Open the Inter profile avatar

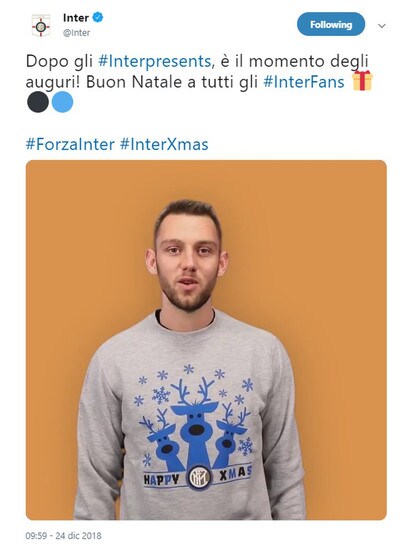[x=41, y=25]
